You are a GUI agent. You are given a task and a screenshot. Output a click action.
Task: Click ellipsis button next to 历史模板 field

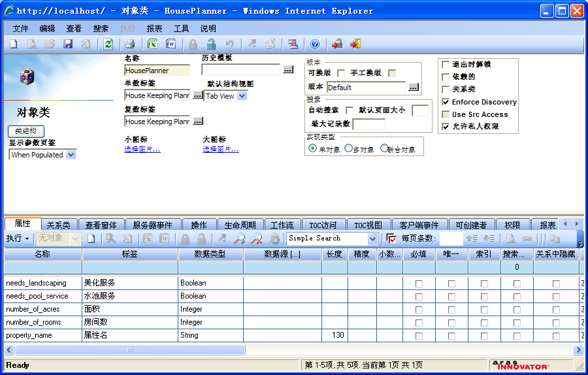[x=288, y=70]
